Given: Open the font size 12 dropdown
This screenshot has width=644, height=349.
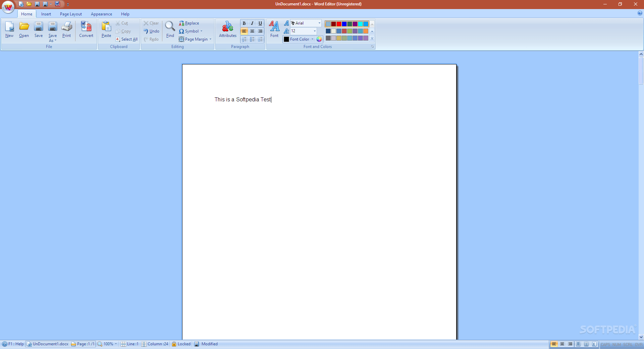Looking at the screenshot, I should click(315, 31).
